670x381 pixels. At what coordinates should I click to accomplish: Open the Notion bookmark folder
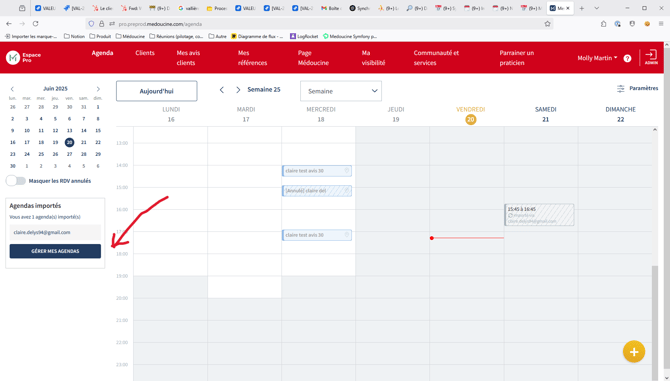[74, 36]
